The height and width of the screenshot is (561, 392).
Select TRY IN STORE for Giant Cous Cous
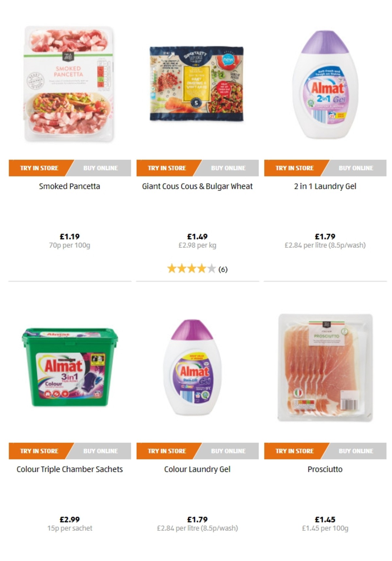167,168
